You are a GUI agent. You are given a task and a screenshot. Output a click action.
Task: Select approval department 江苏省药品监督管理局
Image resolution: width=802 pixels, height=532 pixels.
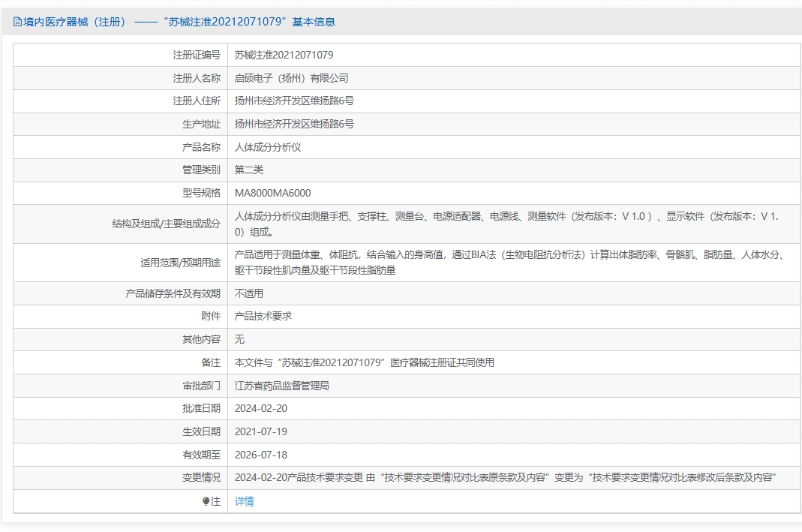[282, 386]
